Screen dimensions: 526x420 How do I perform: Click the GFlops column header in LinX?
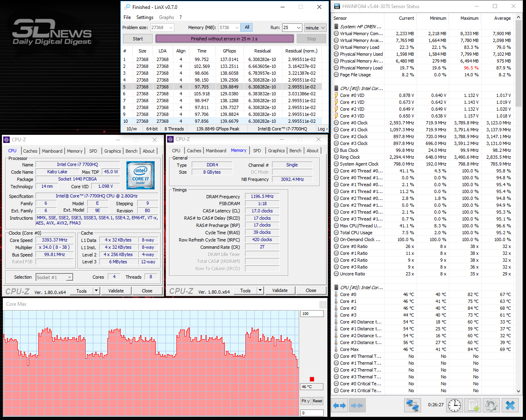coord(229,51)
